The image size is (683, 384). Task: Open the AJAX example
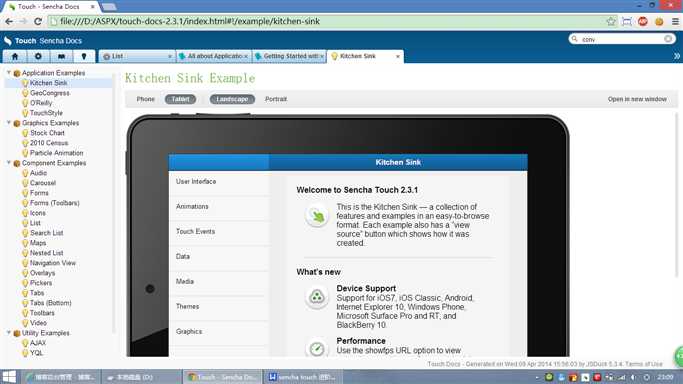[38, 343]
